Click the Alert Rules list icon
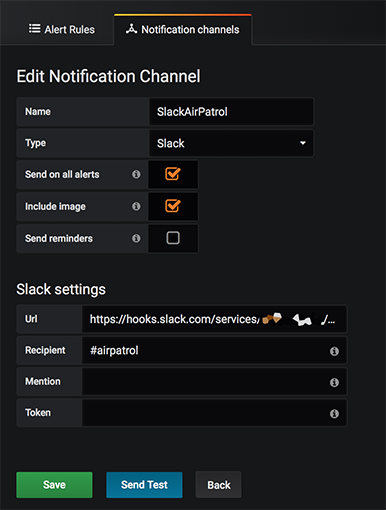 tap(35, 29)
